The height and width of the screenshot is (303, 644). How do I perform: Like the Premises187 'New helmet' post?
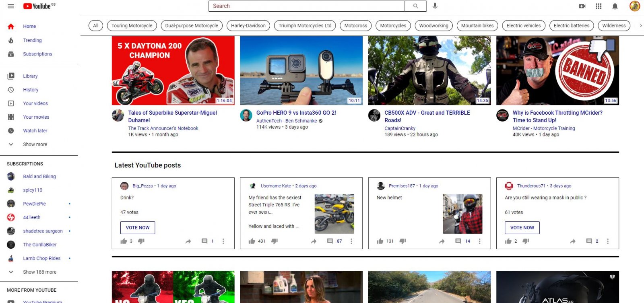coord(380,241)
